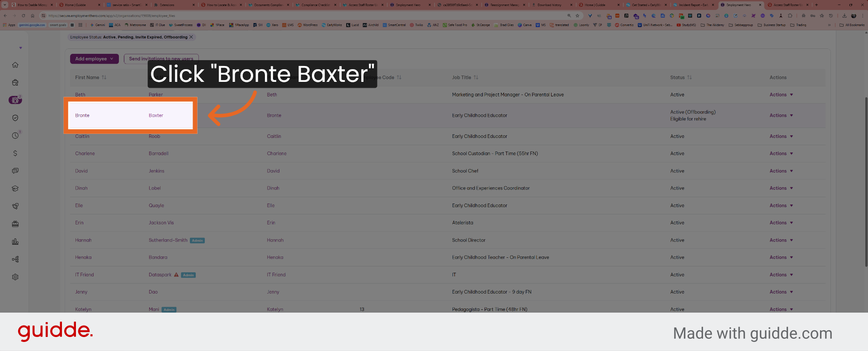Click the browser home icon
Viewport: 868px width, 351px height.
33,15
